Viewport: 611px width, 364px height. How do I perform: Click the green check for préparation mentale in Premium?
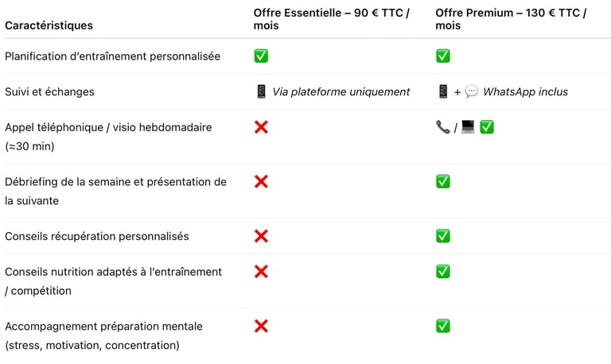[443, 326]
